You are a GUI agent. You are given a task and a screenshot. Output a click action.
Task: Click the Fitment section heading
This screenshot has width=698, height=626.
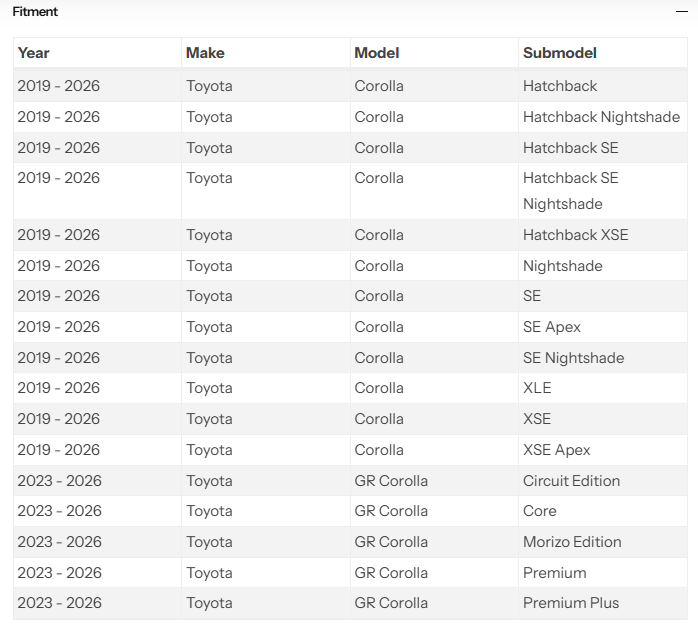[x=35, y=12]
